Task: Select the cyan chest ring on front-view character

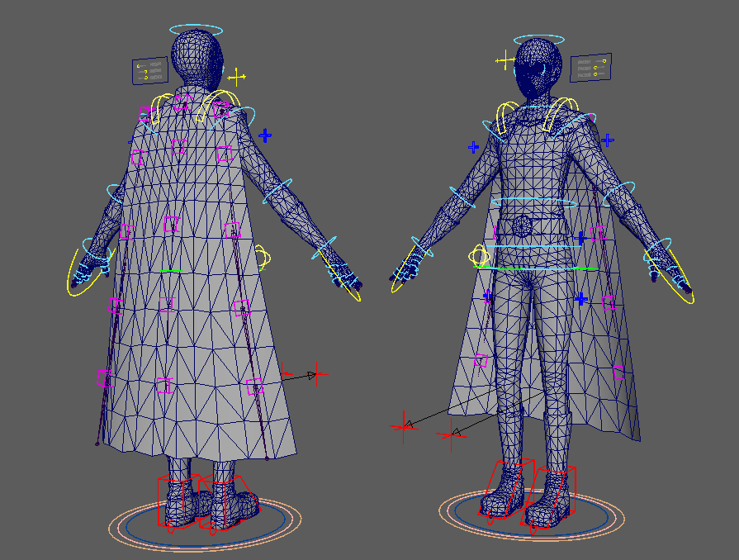Action: pos(533,202)
